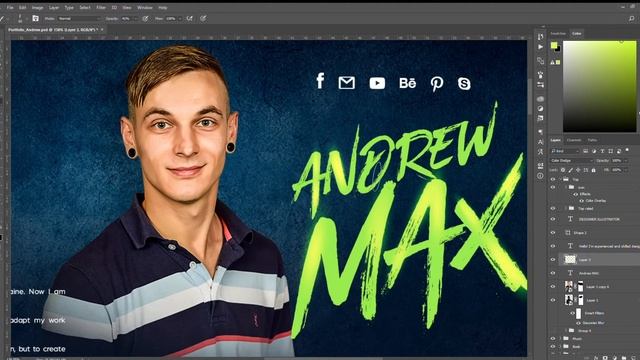Open the Character panel icon
Screen dimensions: 640x360
coord(540,142)
